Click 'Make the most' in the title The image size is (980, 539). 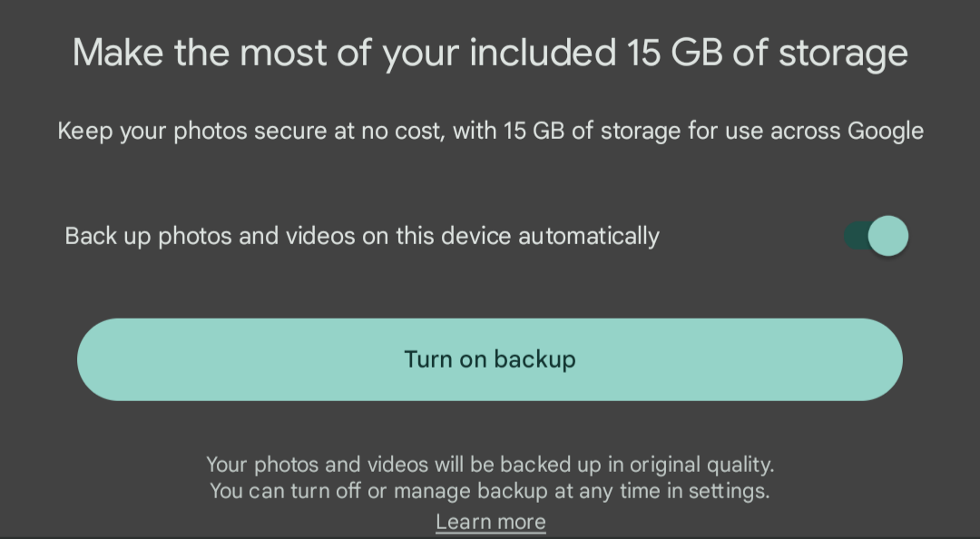click(x=200, y=53)
